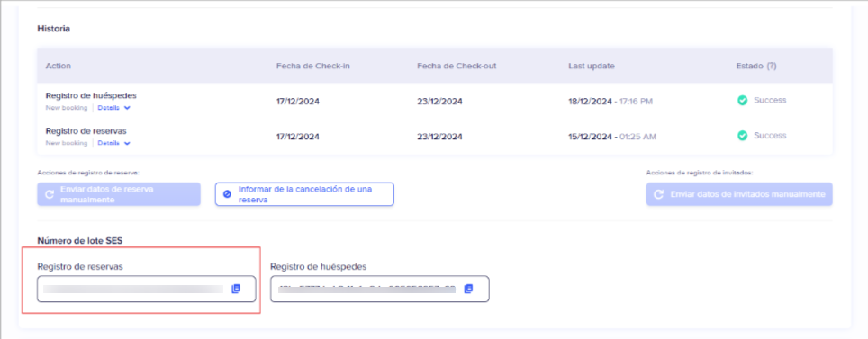Click Enviar datos de reserva manualmente button
Viewport: 868px width, 339px height.
tap(119, 194)
